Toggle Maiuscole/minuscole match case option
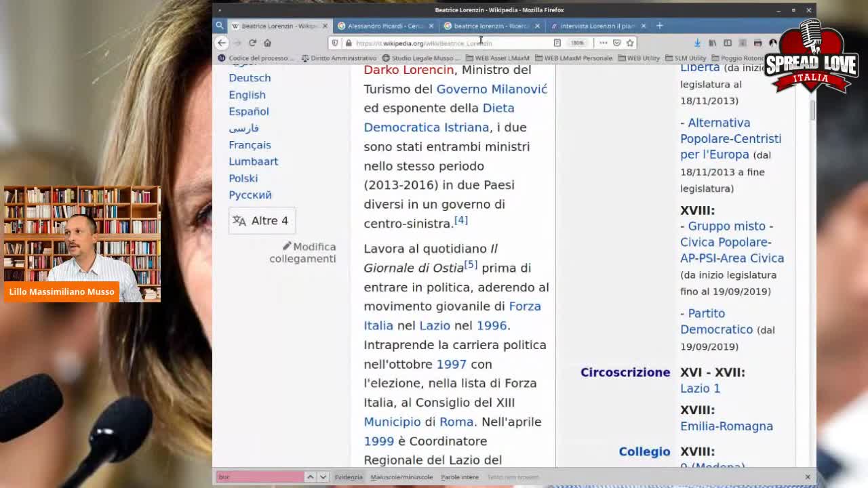 pos(401,477)
